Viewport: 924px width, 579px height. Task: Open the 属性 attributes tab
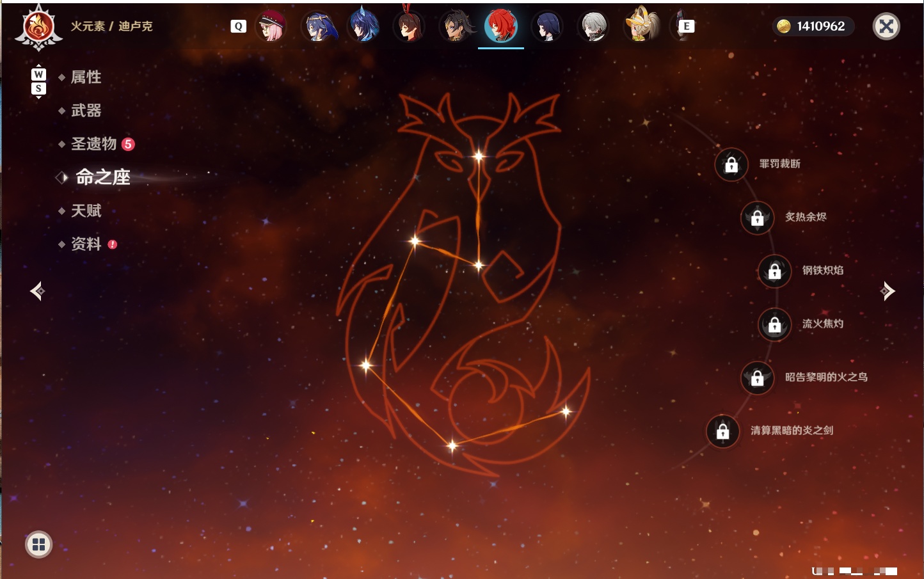86,77
